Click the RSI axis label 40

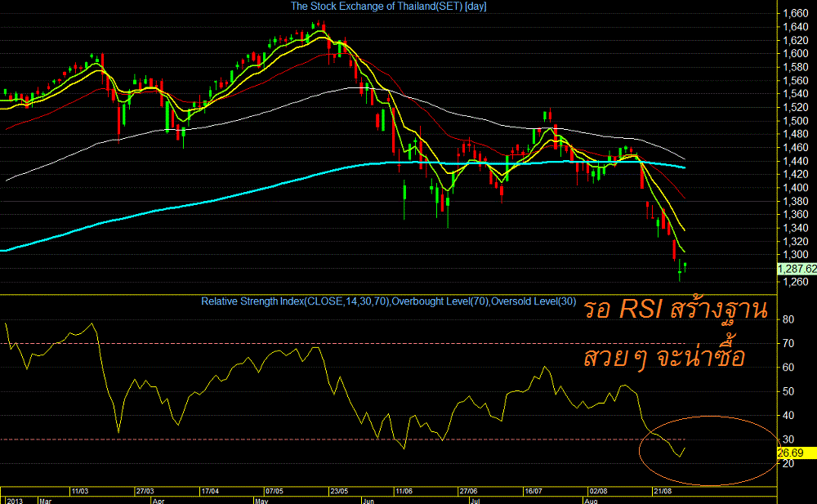pos(788,416)
